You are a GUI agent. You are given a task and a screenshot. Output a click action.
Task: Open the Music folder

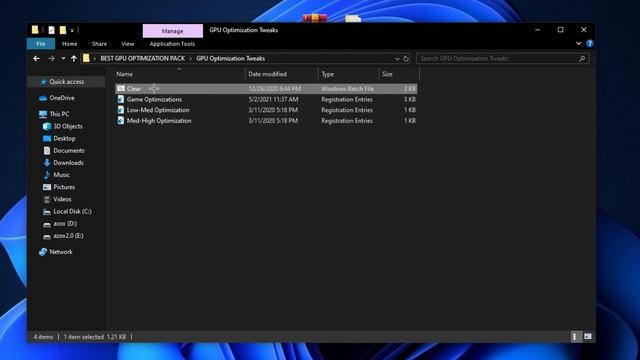pyautogui.click(x=61, y=175)
